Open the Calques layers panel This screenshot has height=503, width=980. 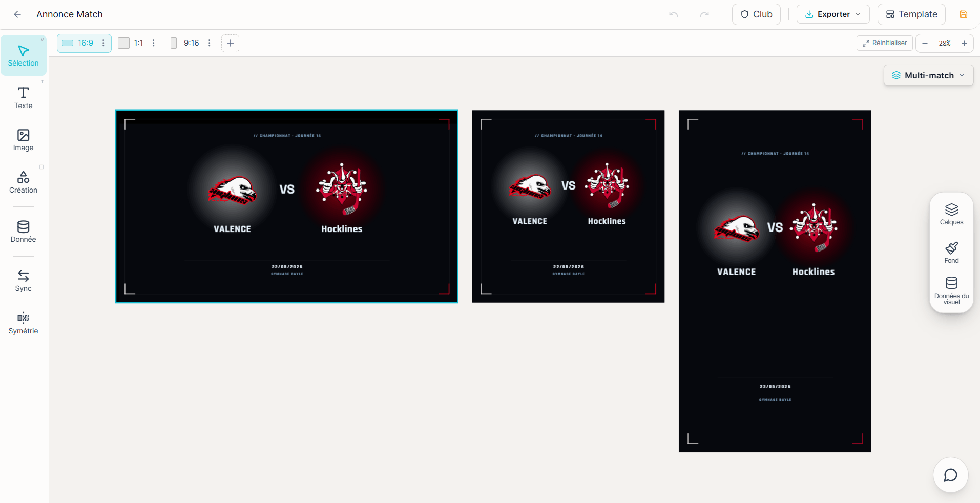(951, 215)
